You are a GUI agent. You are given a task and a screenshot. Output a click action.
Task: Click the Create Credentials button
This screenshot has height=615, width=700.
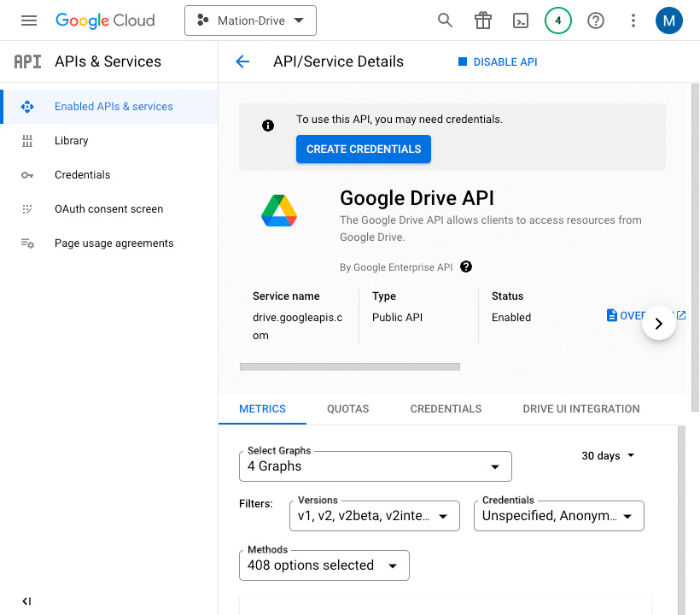coord(364,149)
